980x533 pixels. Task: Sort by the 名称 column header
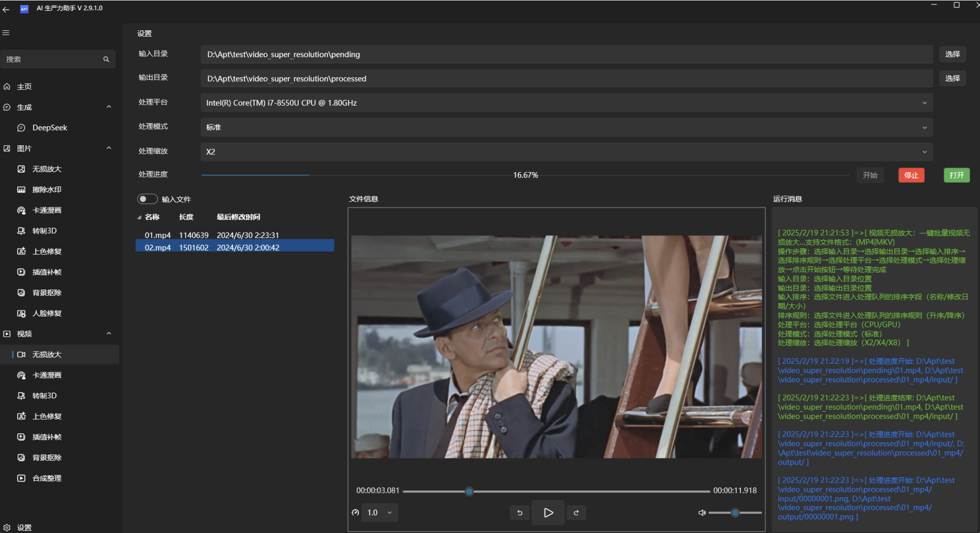pos(152,217)
